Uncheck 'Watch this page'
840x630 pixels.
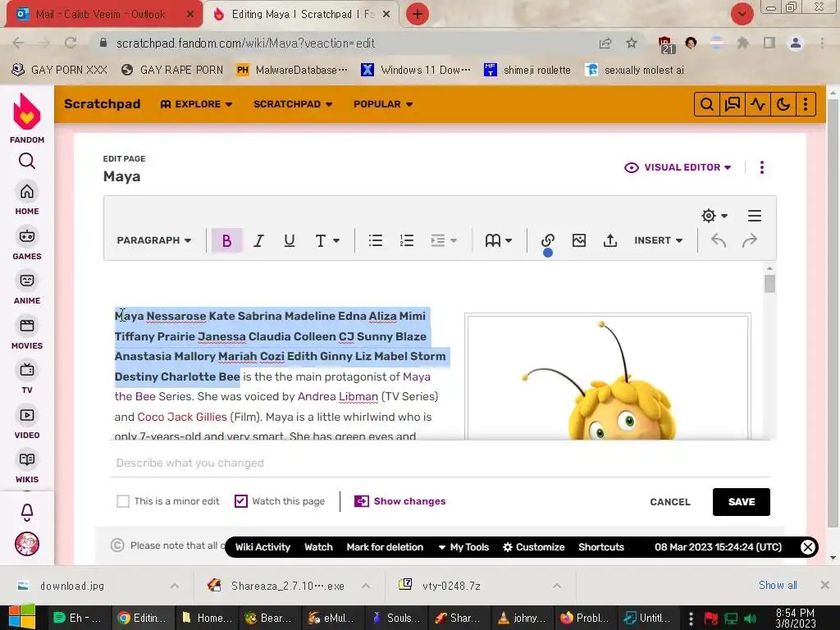241,501
